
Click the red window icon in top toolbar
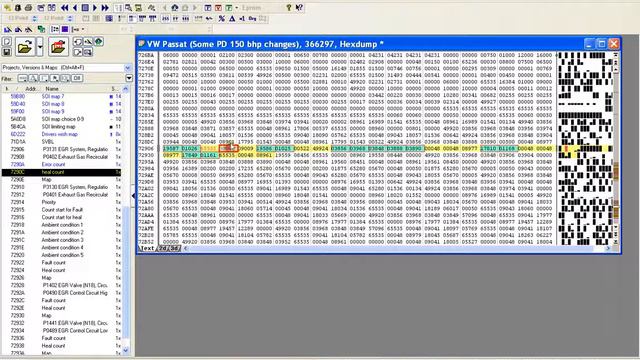[x=218, y=7]
